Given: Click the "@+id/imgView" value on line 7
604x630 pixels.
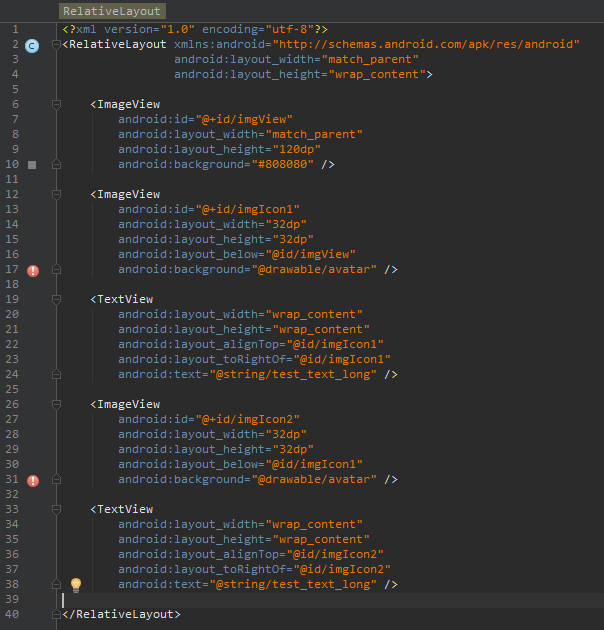Looking at the screenshot, I should tap(244, 119).
